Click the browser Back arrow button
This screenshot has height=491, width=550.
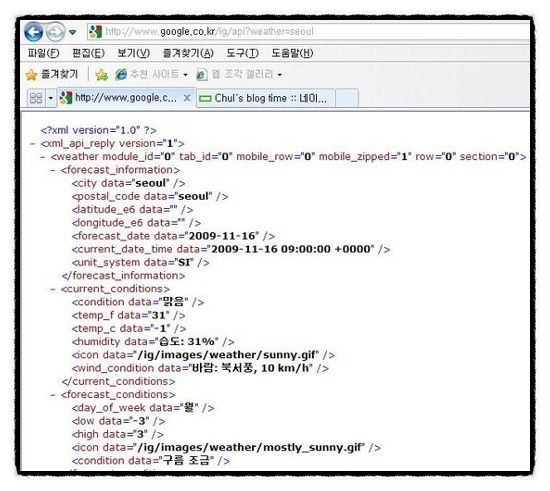[x=34, y=32]
